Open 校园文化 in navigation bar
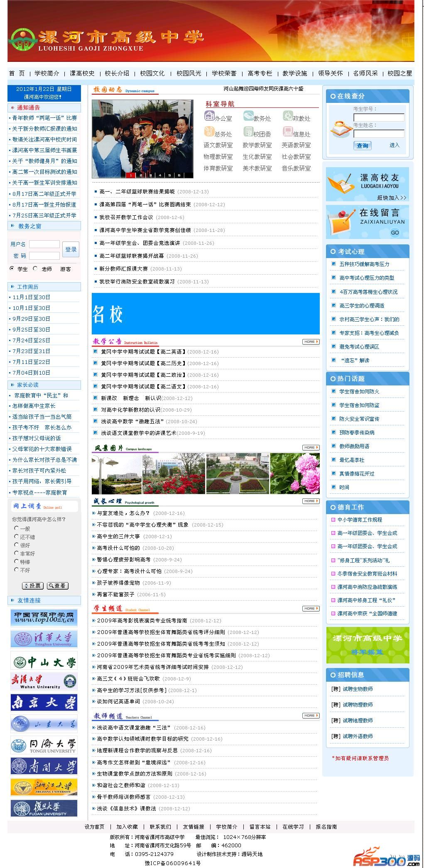The width and height of the screenshot is (424, 868). click(152, 73)
